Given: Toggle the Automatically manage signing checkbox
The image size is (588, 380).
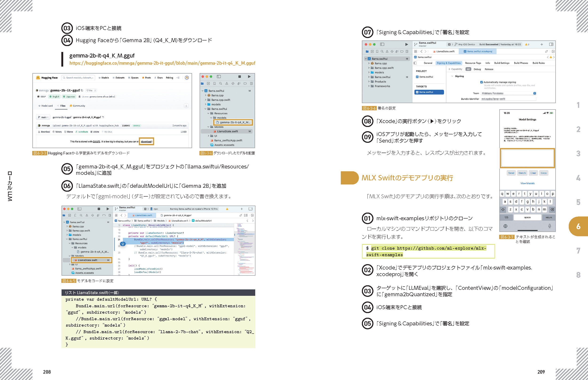Looking at the screenshot, I should click(x=481, y=82).
